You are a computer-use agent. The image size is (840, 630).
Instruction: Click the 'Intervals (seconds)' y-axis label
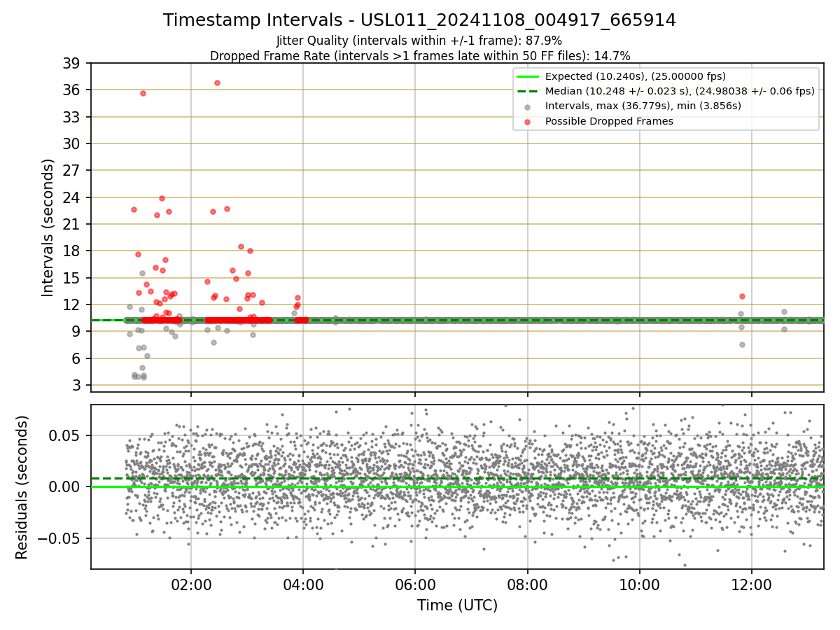[48, 227]
